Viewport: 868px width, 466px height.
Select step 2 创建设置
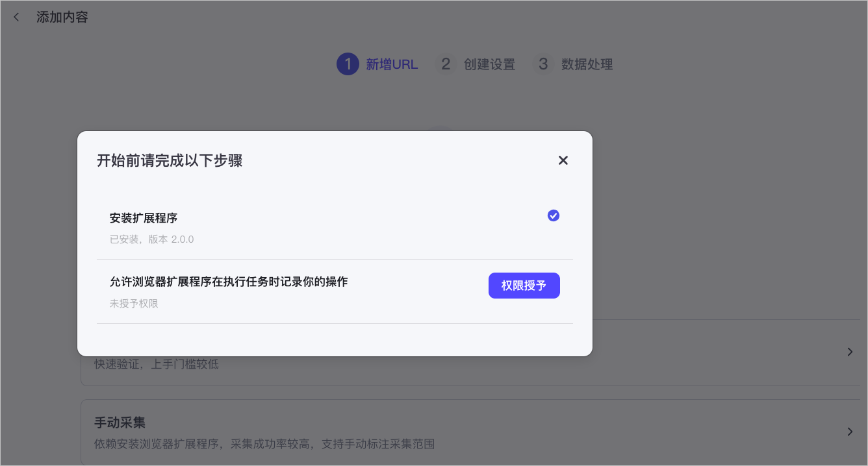[x=475, y=64]
